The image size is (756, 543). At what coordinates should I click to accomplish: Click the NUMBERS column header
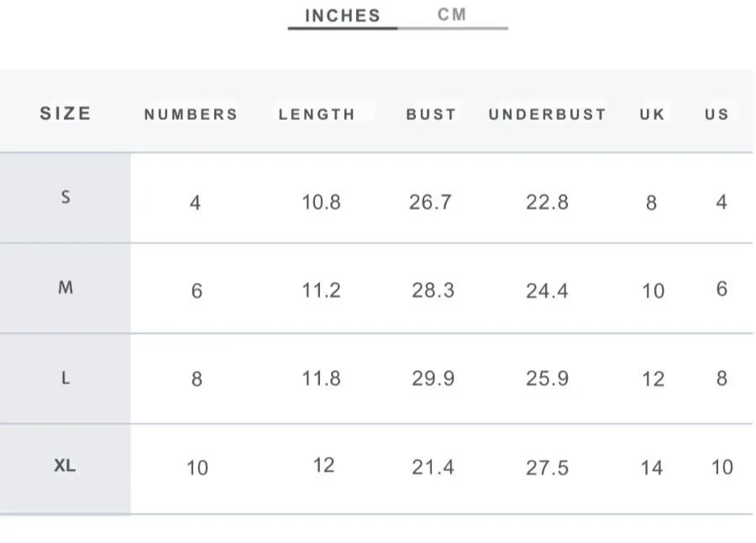(191, 115)
